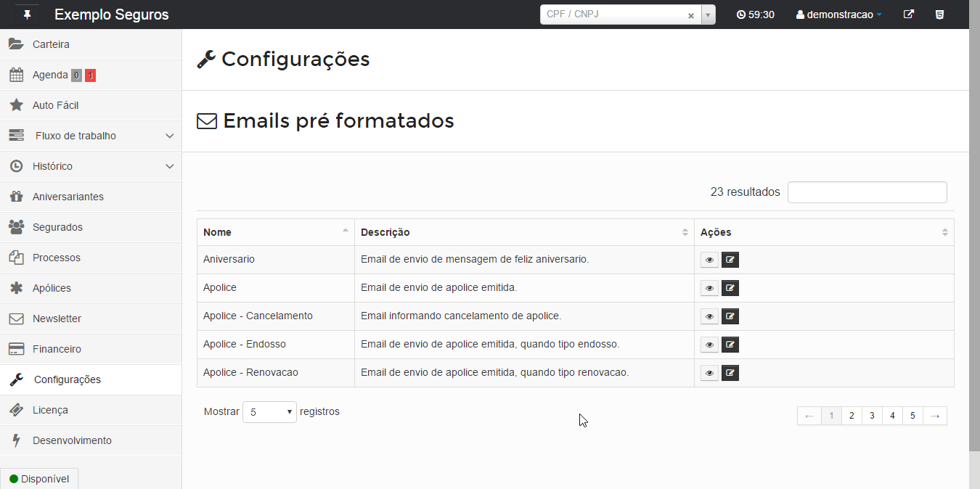This screenshot has width=980, height=489.
Task: Open Aniversariantes in the sidebar
Action: 91,197
